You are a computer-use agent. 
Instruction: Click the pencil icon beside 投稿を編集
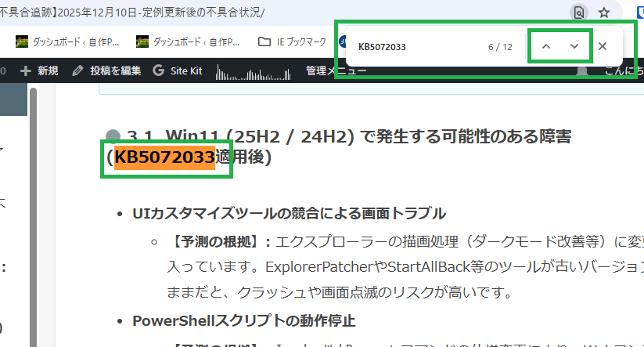point(77,70)
